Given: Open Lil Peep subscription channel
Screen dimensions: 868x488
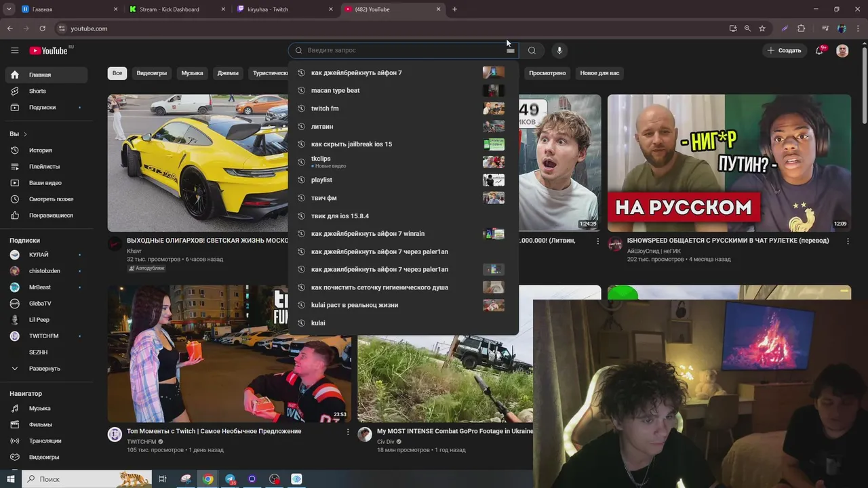Looking at the screenshot, I should tap(46, 319).
